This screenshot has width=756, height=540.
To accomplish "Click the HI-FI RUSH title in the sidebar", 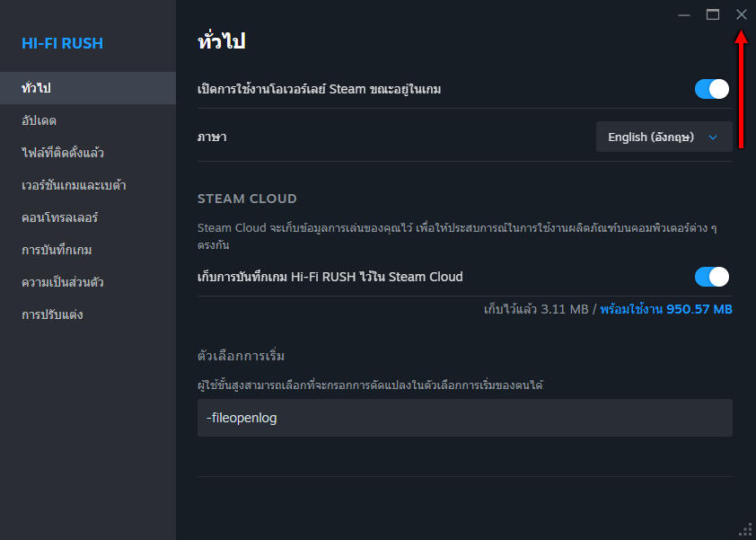I will tap(62, 43).
